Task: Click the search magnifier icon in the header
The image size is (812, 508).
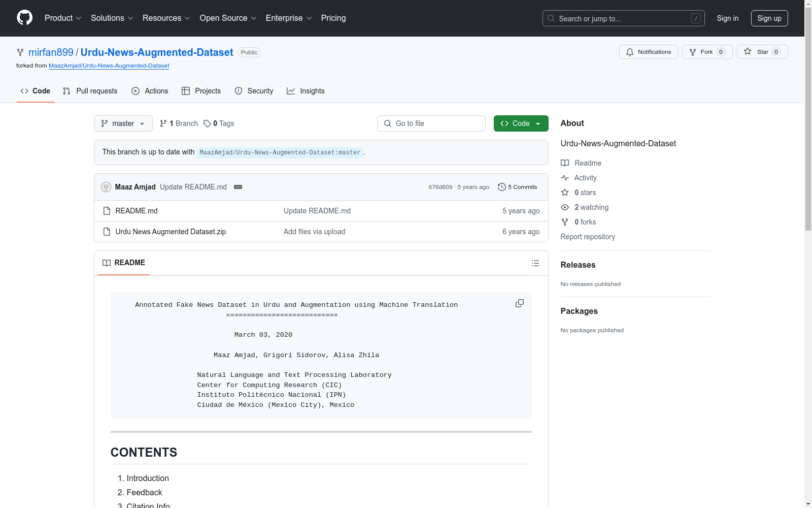Action: [x=551, y=18]
